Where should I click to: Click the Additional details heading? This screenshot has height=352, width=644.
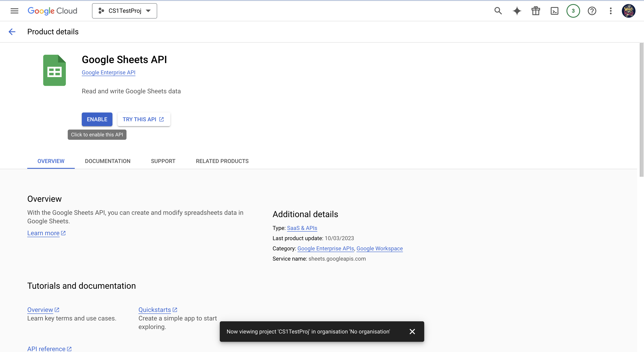click(x=305, y=214)
